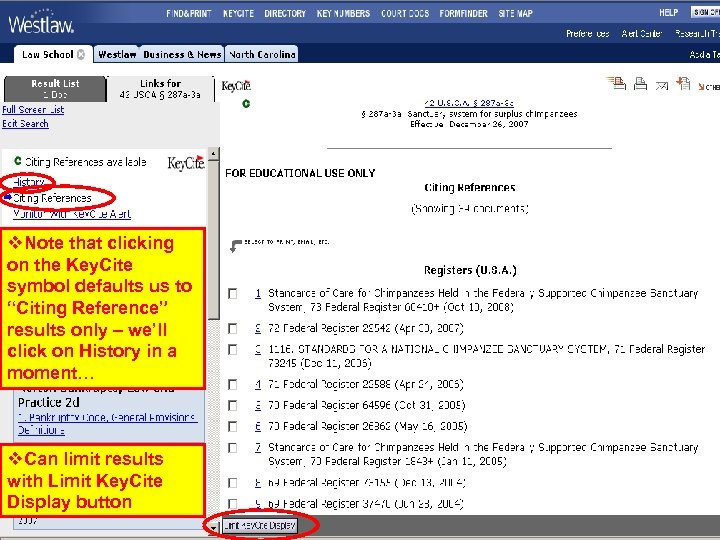Click Edit Search link
The height and width of the screenshot is (540, 720).
coord(25,124)
